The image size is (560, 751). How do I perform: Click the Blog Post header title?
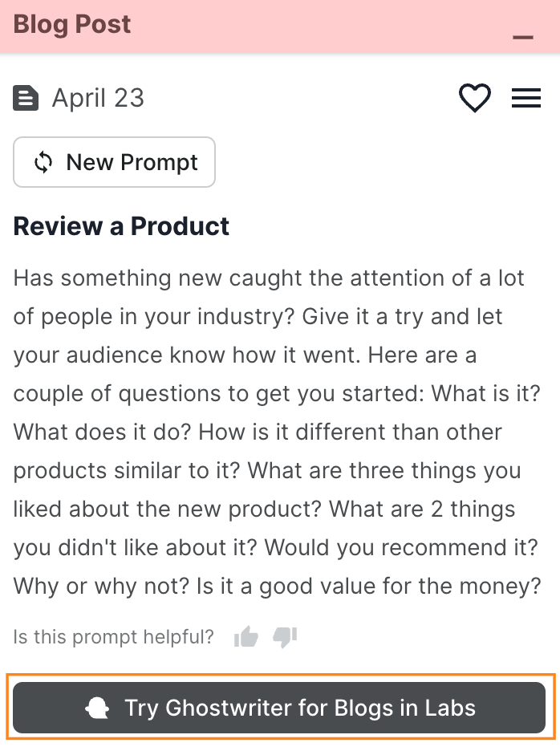72,24
